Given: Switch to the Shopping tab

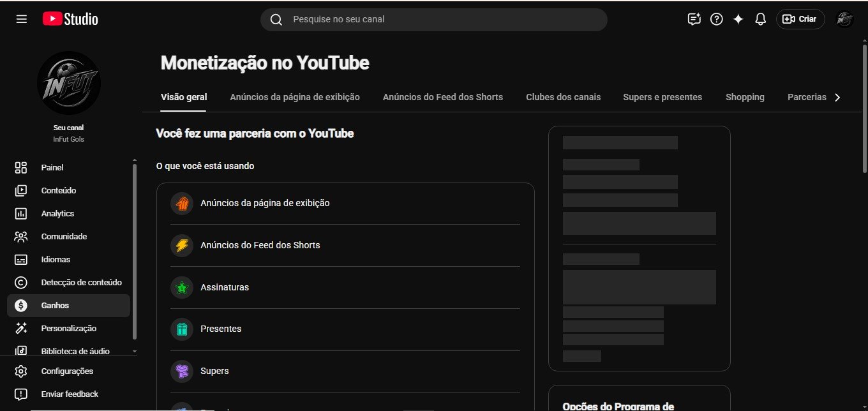Looking at the screenshot, I should point(745,97).
